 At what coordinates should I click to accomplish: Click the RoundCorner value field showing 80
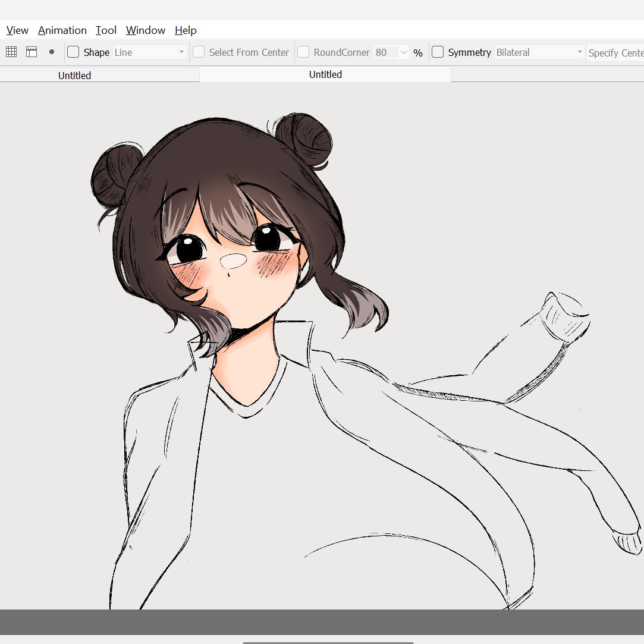click(x=386, y=52)
